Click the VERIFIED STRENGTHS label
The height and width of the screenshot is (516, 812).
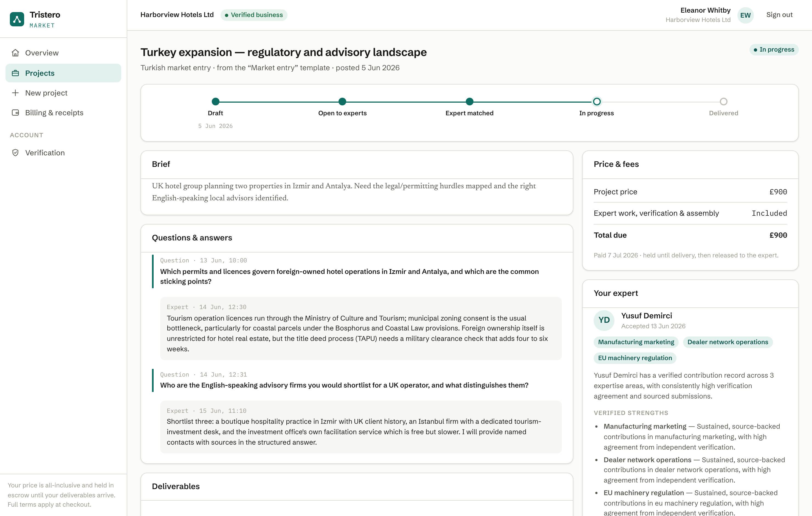[631, 413]
